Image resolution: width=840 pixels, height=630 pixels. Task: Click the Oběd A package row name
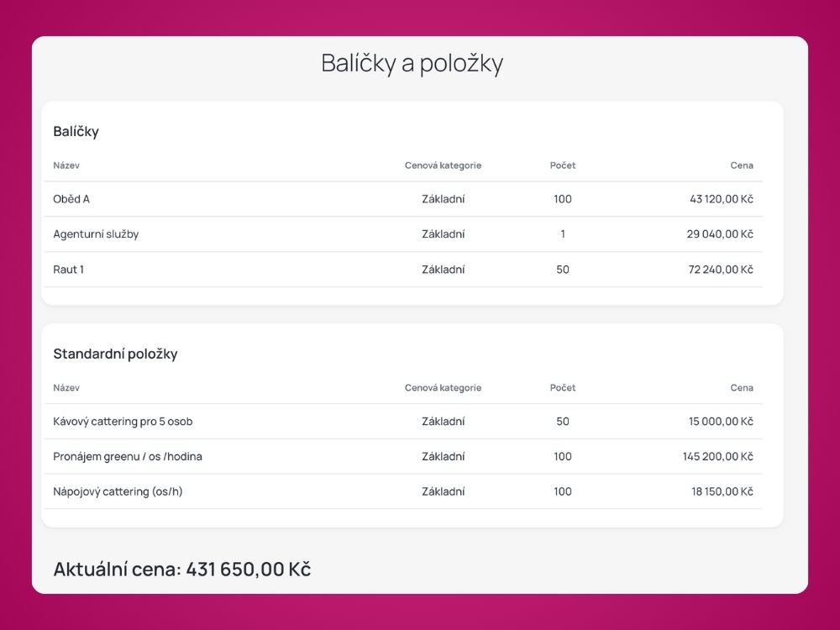pyautogui.click(x=71, y=199)
